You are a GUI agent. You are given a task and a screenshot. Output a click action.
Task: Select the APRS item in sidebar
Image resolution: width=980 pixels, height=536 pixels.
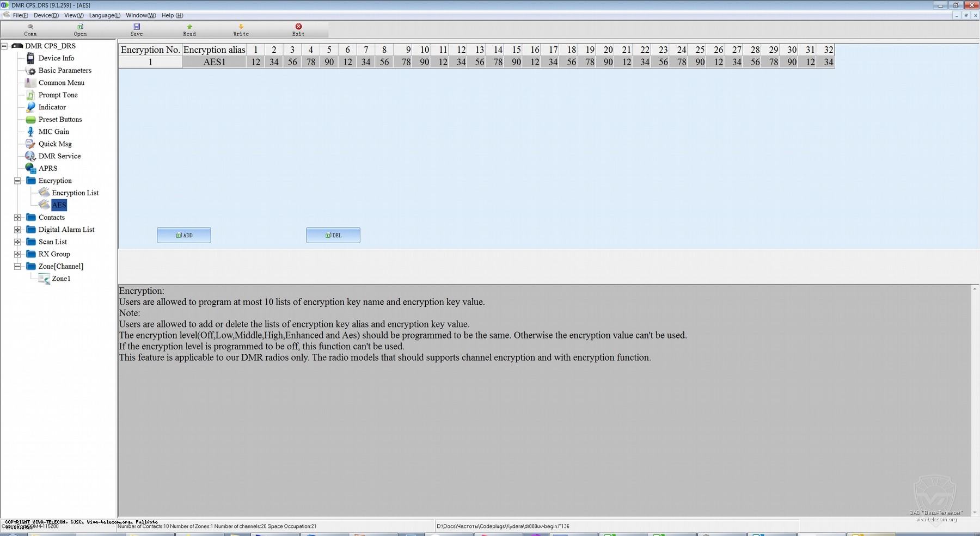click(x=47, y=168)
